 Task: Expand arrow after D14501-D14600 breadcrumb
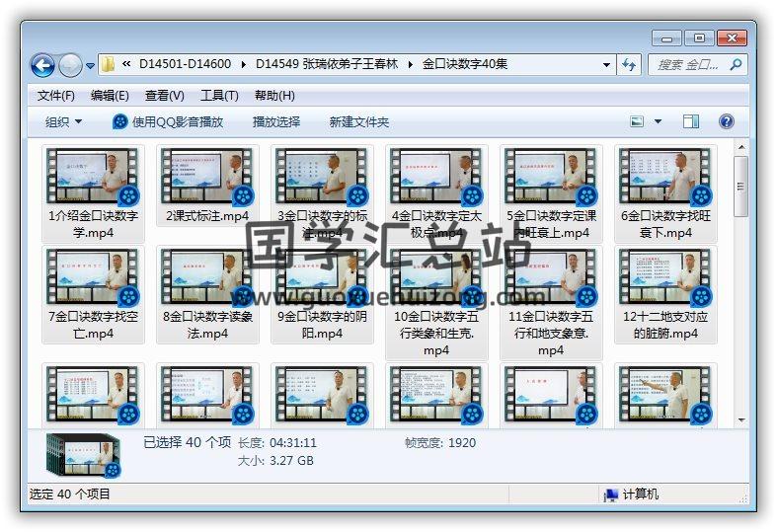(244, 64)
